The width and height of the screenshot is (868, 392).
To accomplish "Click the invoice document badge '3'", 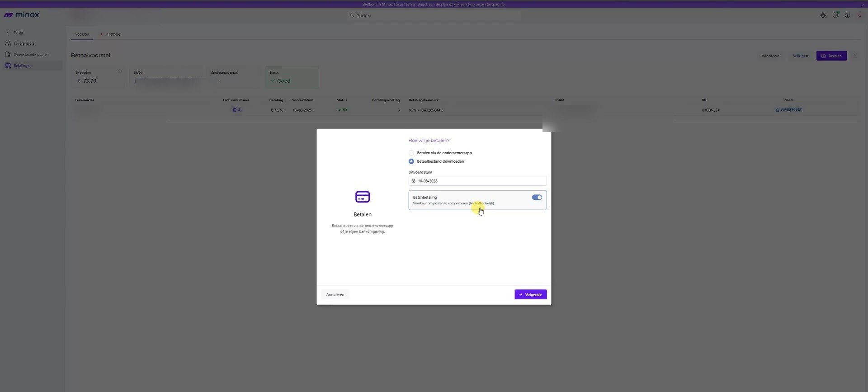I will 236,110.
